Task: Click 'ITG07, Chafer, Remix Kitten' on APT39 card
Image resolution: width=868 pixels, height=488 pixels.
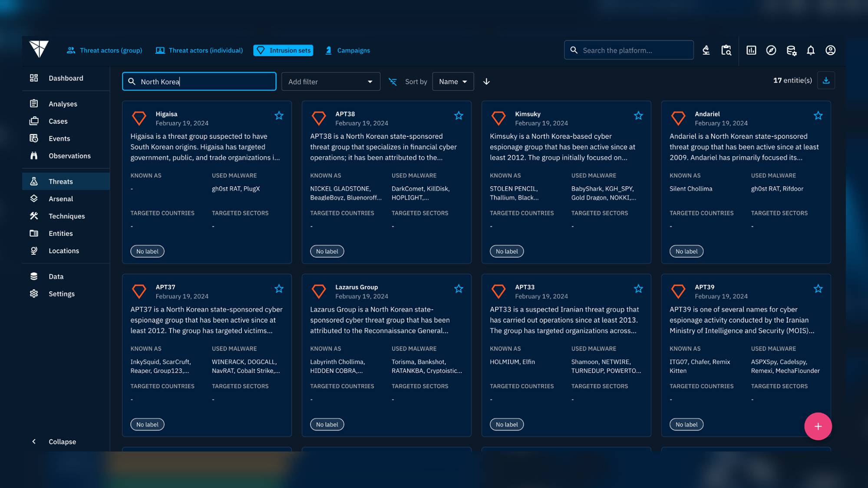Action: click(700, 366)
